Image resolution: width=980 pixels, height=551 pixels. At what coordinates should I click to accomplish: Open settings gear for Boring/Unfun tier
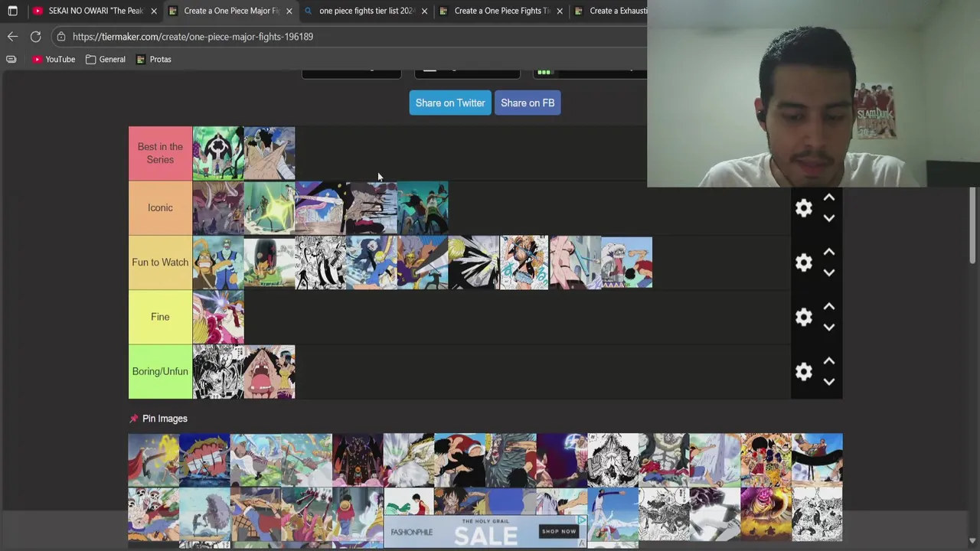coord(803,372)
